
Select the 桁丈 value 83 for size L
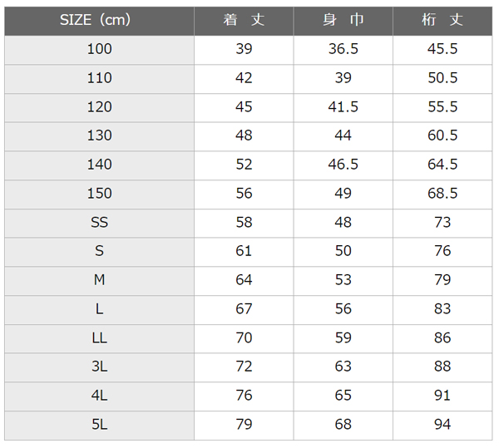pyautogui.click(x=442, y=308)
